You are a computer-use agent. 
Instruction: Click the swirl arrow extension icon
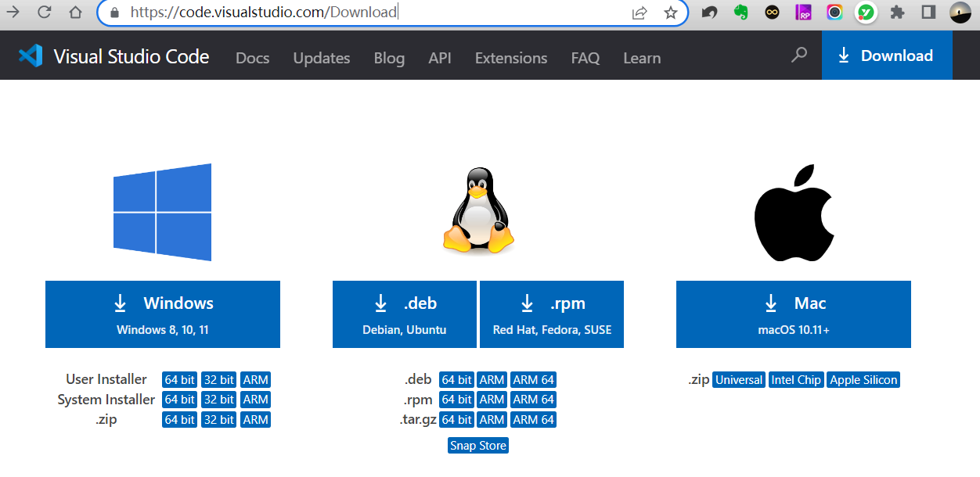[x=709, y=13]
